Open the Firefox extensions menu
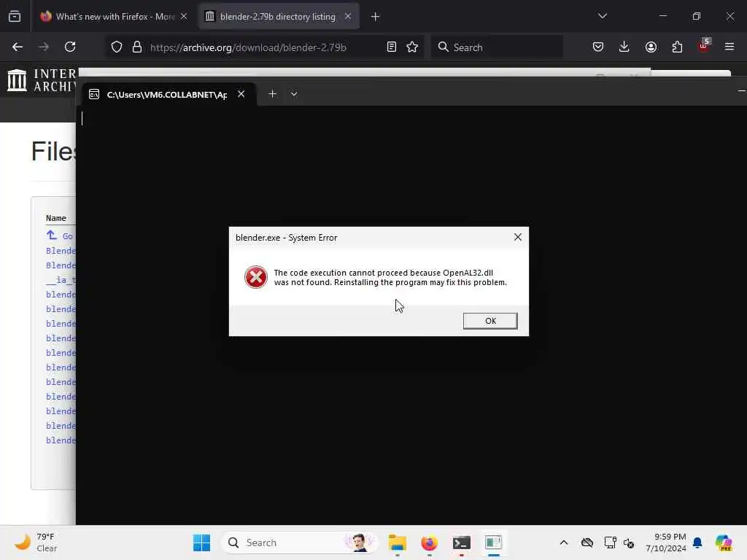The height and width of the screenshot is (560, 747). [677, 47]
